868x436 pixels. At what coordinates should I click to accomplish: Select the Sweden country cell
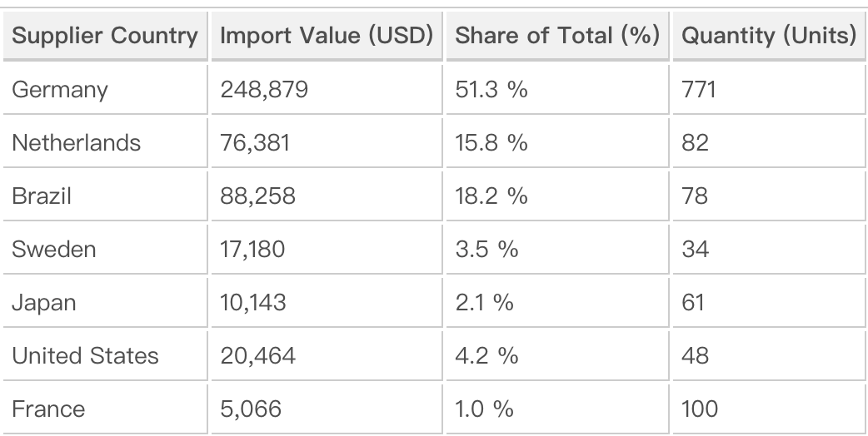pyautogui.click(x=54, y=249)
